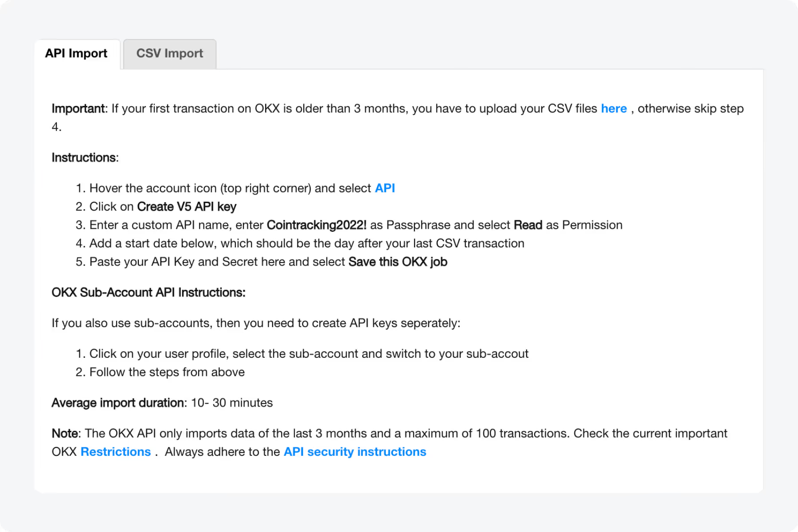The height and width of the screenshot is (532, 798).
Task: Click the 'here' link to upload CSV files
Action: tap(614, 108)
